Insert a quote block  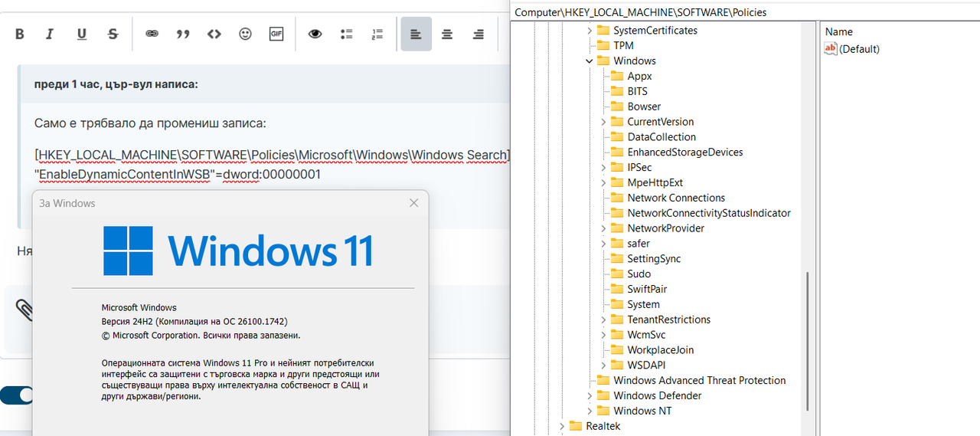pyautogui.click(x=183, y=34)
